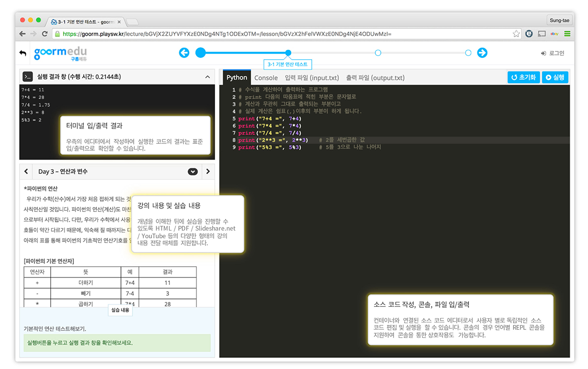
Task: Click the goormedu back arrow icon
Action: click(23, 53)
